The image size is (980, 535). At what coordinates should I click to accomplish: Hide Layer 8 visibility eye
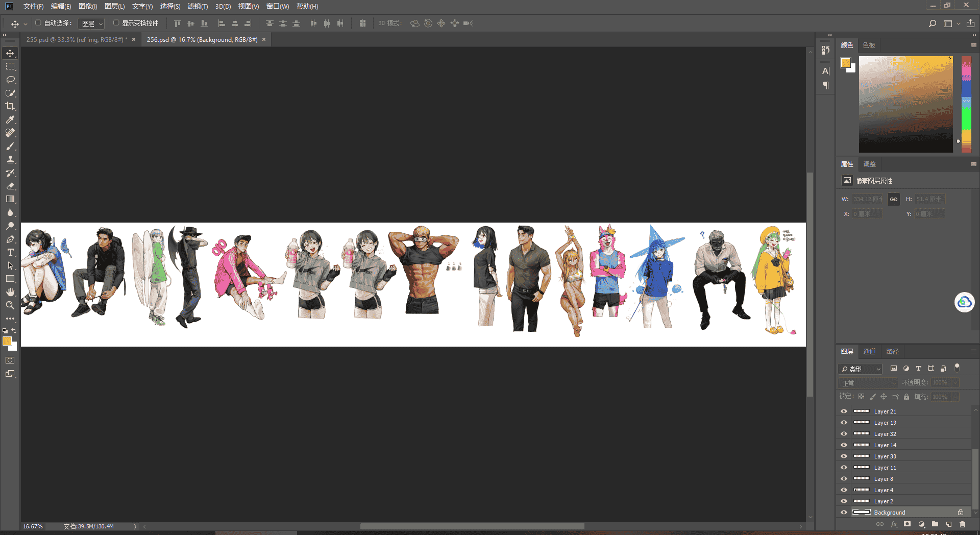[x=844, y=479]
